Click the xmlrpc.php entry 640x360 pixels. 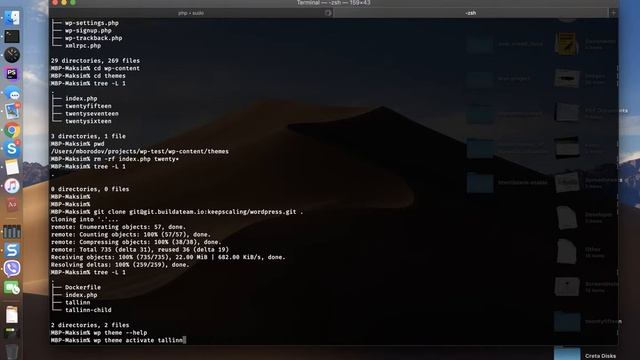pos(83,46)
